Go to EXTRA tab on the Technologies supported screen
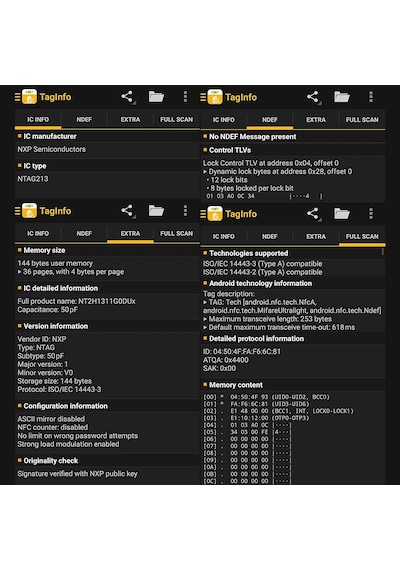The image size is (400, 570). point(316,237)
